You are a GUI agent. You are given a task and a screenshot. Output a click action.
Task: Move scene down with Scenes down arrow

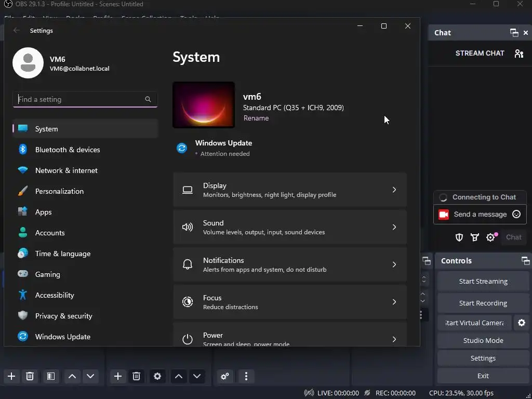(x=90, y=376)
